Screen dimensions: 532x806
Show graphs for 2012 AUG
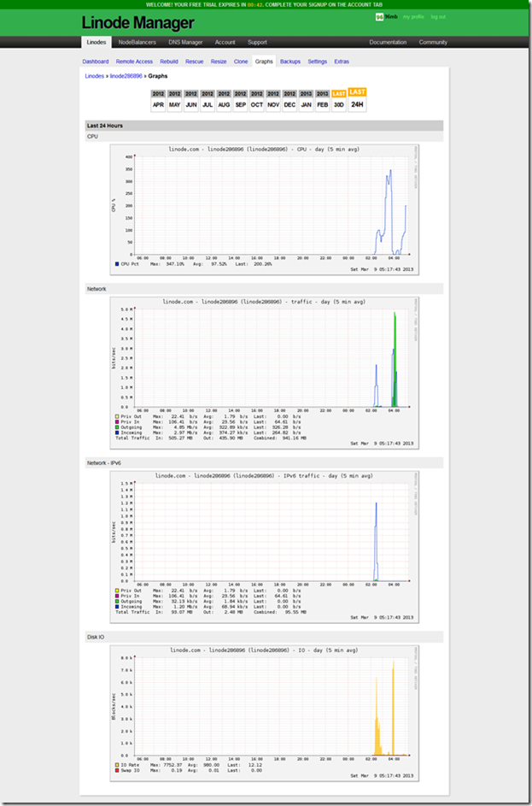(224, 100)
